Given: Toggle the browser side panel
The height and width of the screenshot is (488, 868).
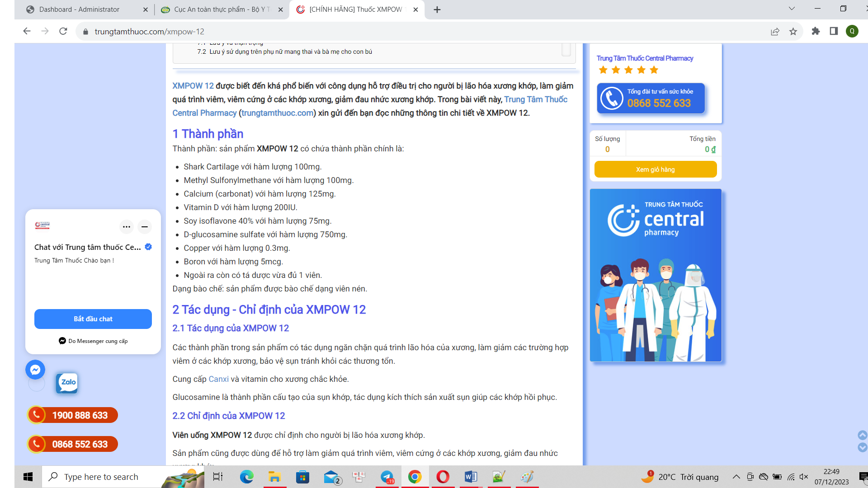Looking at the screenshot, I should click(x=834, y=31).
